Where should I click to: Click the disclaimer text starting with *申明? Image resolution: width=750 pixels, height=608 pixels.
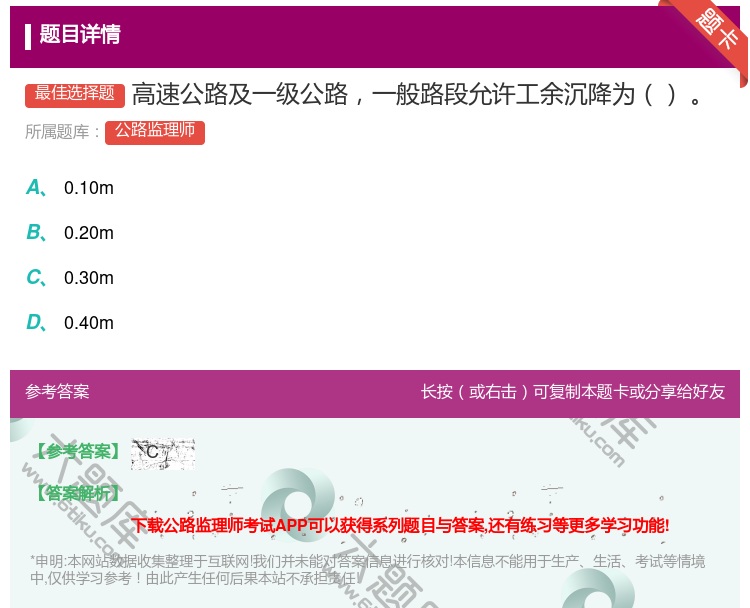click(367, 570)
